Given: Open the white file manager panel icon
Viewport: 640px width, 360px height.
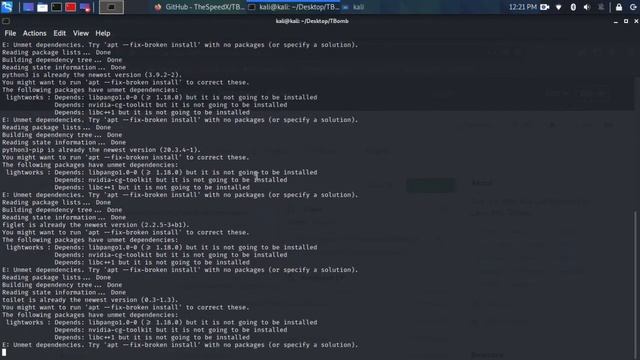Looking at the screenshot, I should point(42,7).
